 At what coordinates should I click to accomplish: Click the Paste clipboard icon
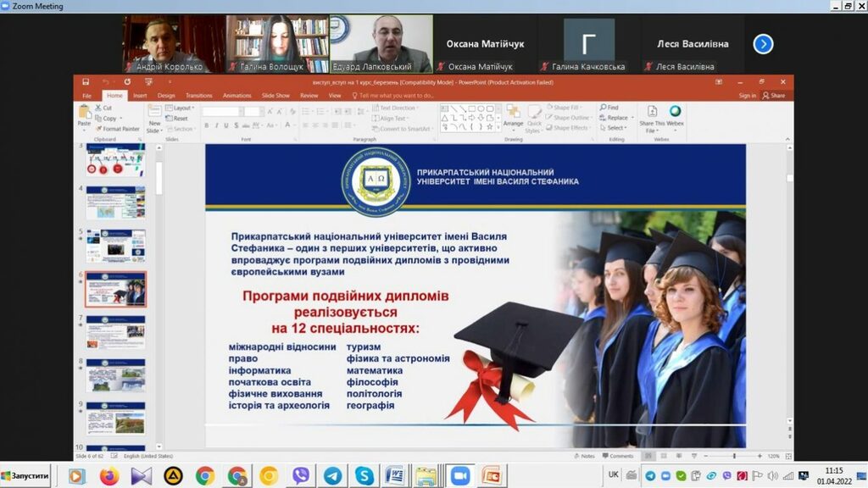click(84, 114)
